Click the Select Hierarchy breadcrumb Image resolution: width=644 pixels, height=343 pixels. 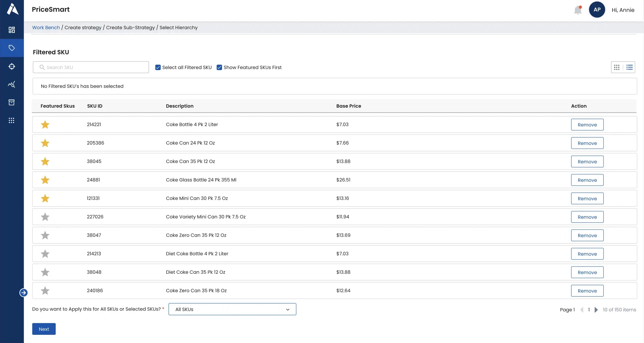[x=179, y=28]
